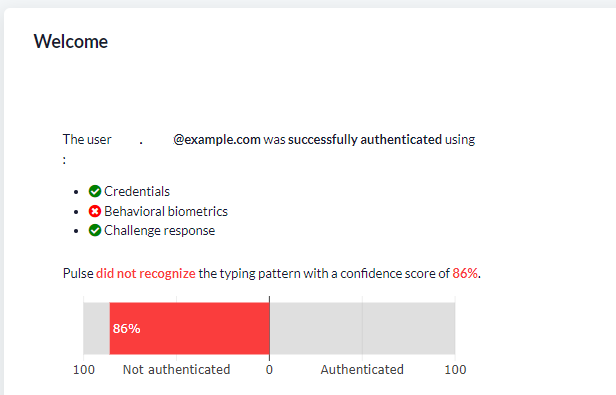The width and height of the screenshot is (616, 395).
Task: Select the Credentials list item text
Action: 137,191
